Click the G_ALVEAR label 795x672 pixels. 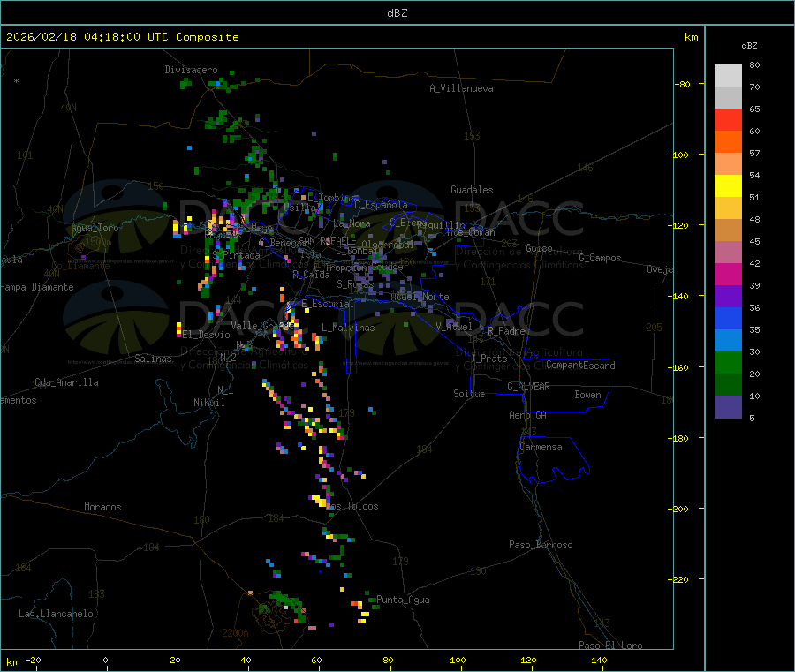pyautogui.click(x=528, y=387)
